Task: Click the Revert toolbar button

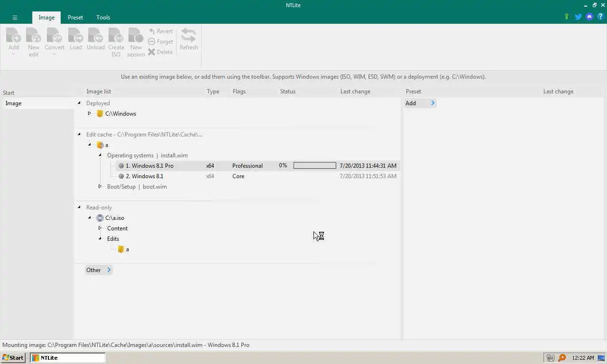Action: coord(161,31)
